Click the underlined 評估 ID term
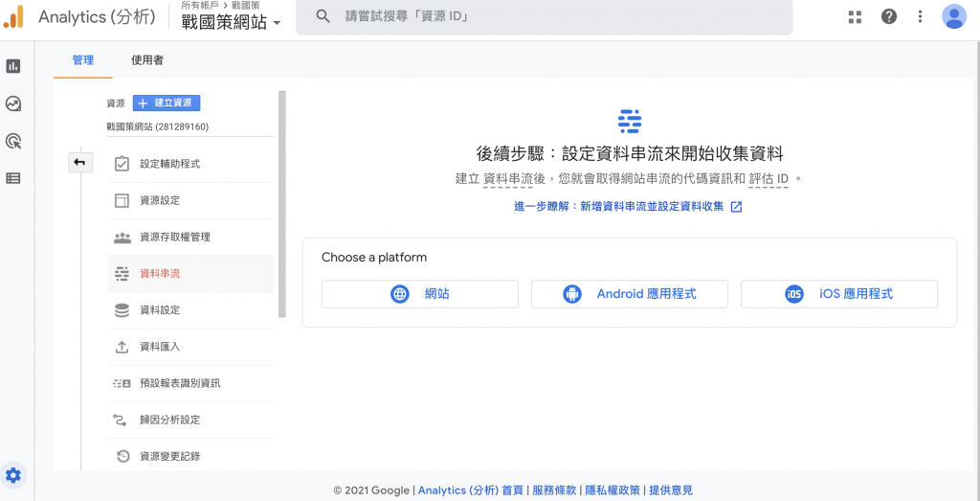The image size is (980, 501). [768, 179]
